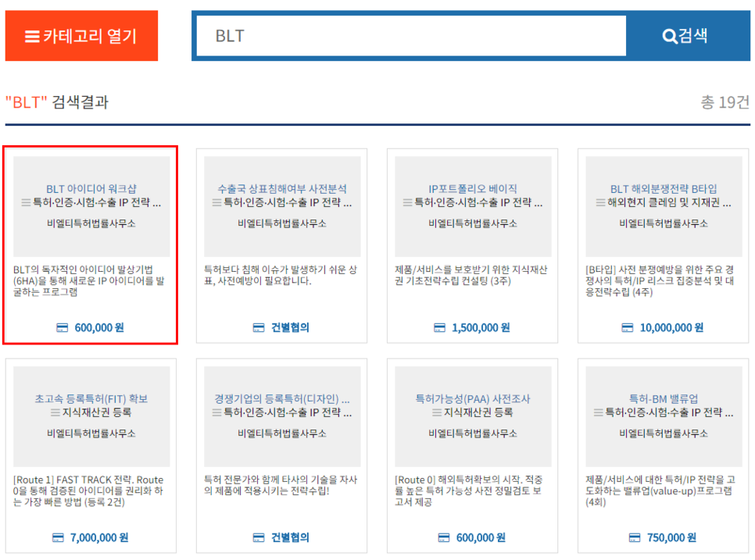Select the 750,000 원 price text
This screenshot has width=755, height=560.
(671, 537)
